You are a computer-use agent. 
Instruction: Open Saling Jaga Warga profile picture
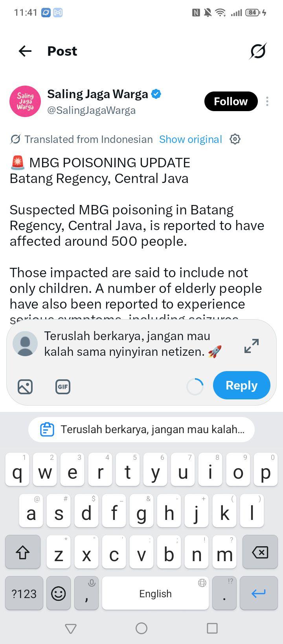click(25, 101)
